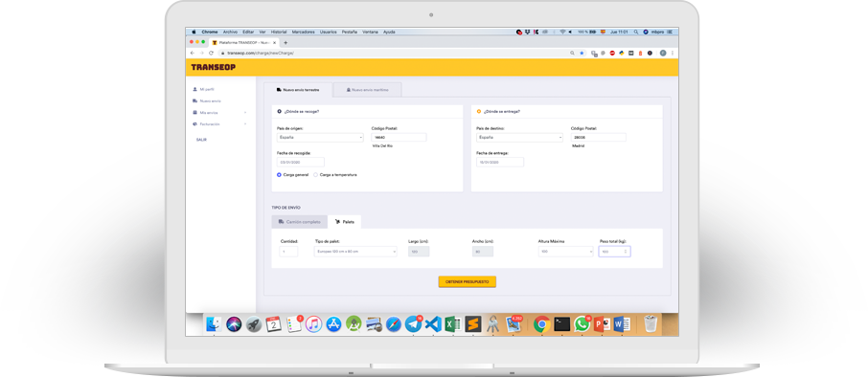Expand the Facturación sidebar section

[x=219, y=123]
